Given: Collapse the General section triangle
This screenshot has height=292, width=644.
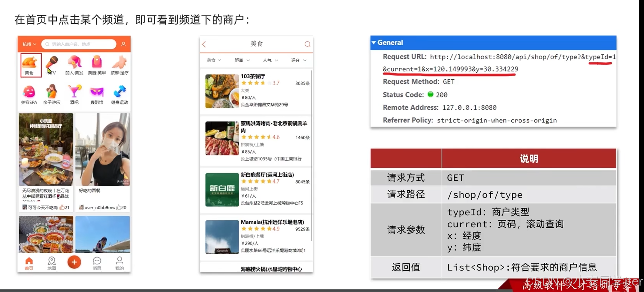Looking at the screenshot, I should coord(374,43).
